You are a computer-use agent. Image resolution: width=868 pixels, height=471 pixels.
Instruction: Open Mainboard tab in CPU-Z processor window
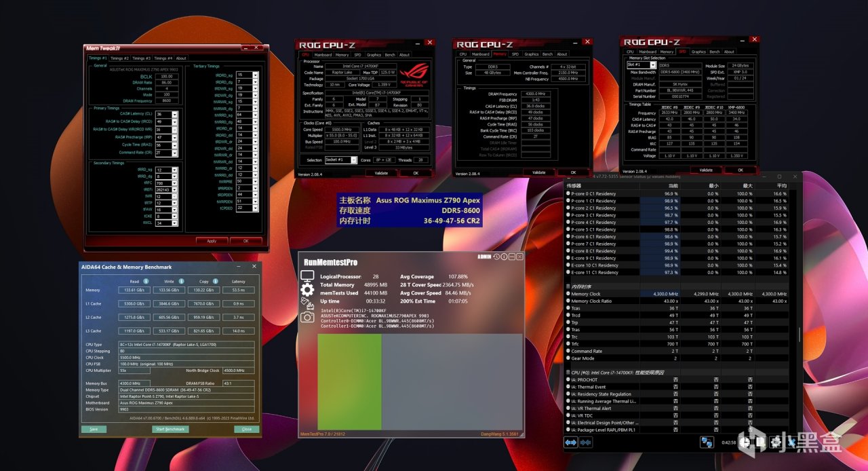[x=323, y=55]
